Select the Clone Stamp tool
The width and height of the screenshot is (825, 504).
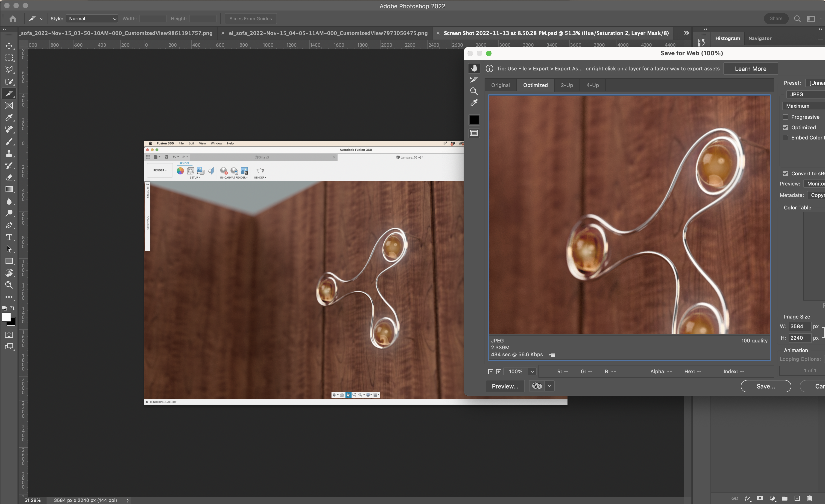[9, 153]
